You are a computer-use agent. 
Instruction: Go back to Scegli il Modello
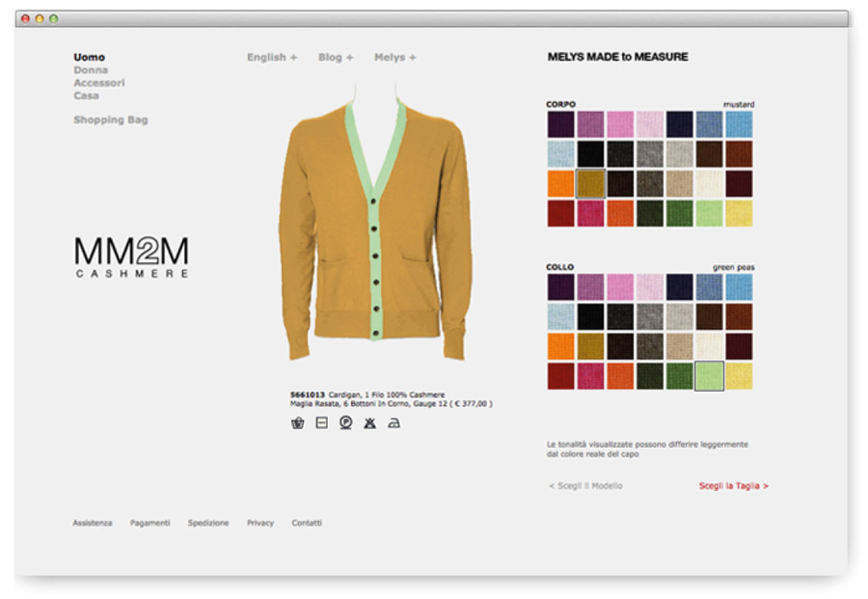coord(585,485)
